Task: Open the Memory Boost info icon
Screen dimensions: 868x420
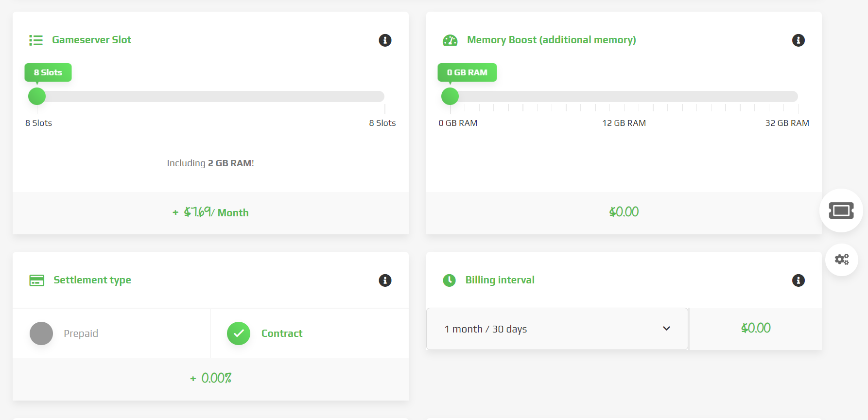Action: point(798,40)
